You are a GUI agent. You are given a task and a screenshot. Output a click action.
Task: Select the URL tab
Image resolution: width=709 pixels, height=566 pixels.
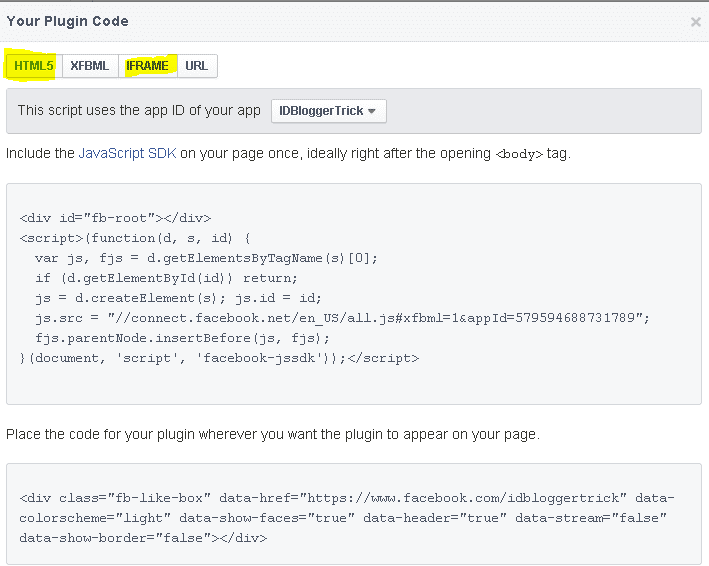[x=197, y=66]
